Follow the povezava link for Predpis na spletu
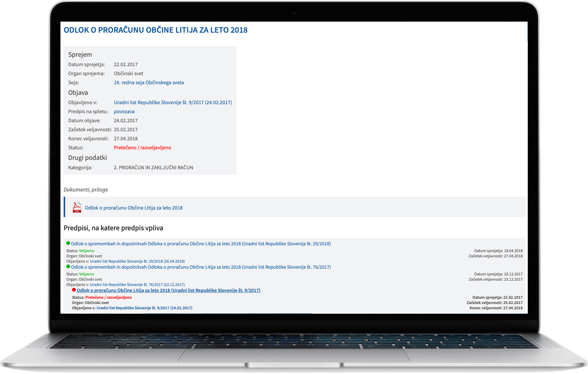 (124, 112)
